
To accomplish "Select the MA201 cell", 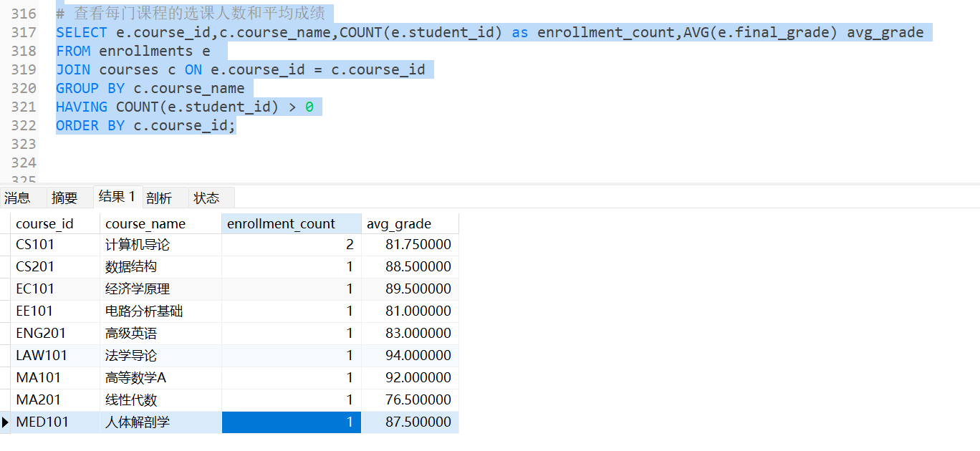I will click(55, 400).
